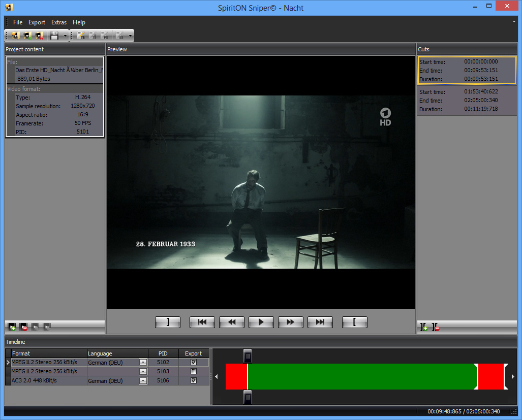Click the upper timeline slider handle
The height and width of the screenshot is (420, 522).
pyautogui.click(x=248, y=356)
